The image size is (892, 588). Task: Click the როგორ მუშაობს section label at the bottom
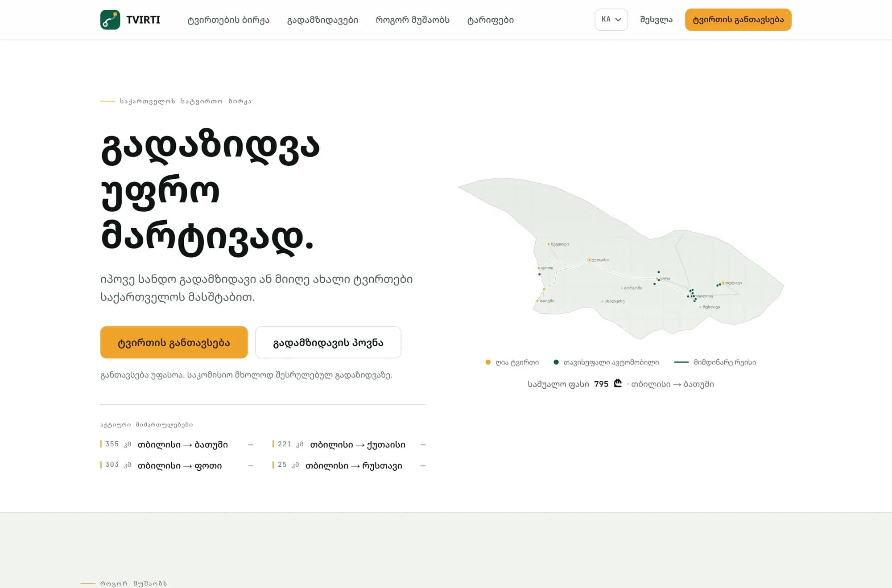point(133,583)
